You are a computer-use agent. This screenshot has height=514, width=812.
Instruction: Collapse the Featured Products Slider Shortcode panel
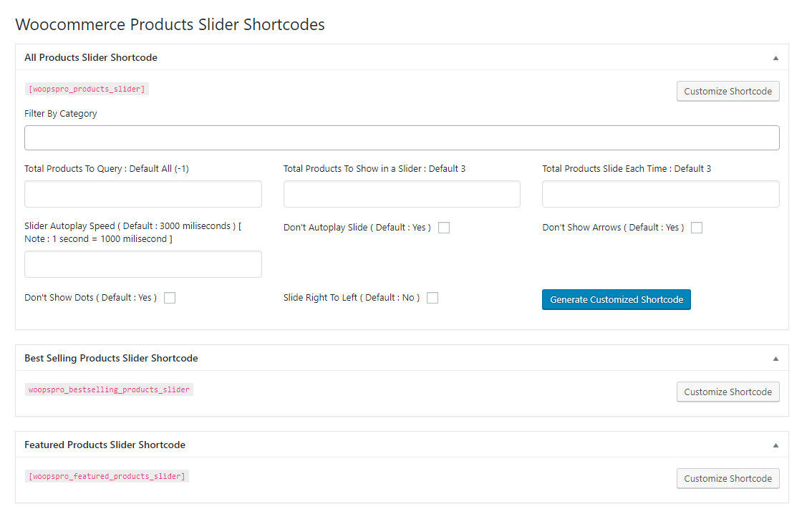(x=775, y=445)
